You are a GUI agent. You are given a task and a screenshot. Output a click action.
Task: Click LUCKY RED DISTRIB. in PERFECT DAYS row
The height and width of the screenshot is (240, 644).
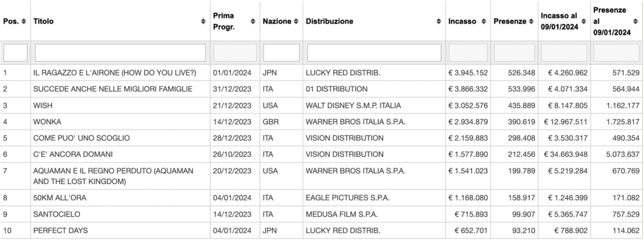(343, 231)
